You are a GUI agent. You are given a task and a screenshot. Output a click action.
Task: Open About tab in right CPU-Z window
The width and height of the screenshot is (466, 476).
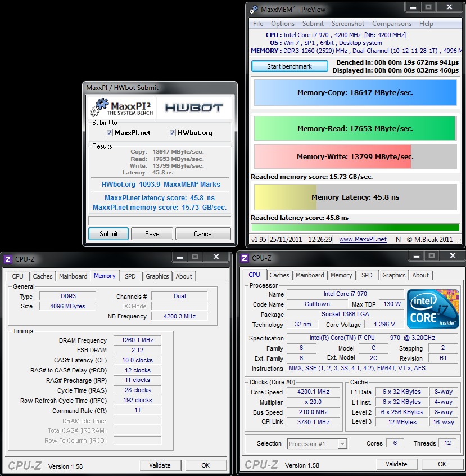pos(420,275)
